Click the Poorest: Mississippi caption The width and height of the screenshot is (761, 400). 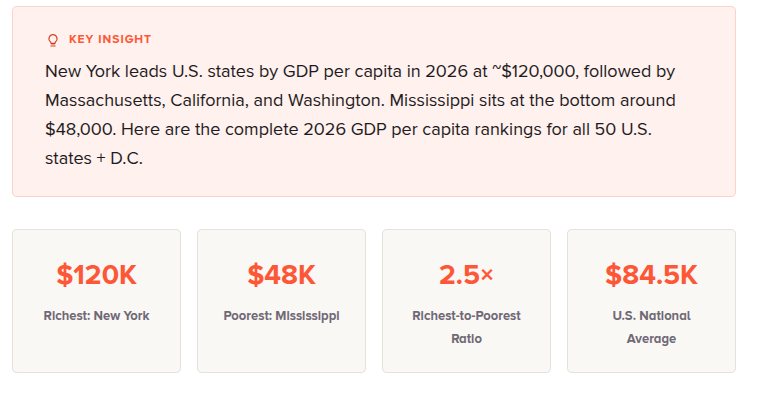(x=281, y=316)
